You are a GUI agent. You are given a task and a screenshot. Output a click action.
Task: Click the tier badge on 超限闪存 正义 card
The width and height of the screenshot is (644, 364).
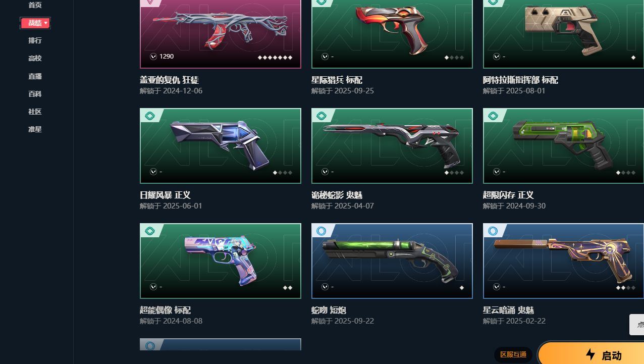click(493, 116)
